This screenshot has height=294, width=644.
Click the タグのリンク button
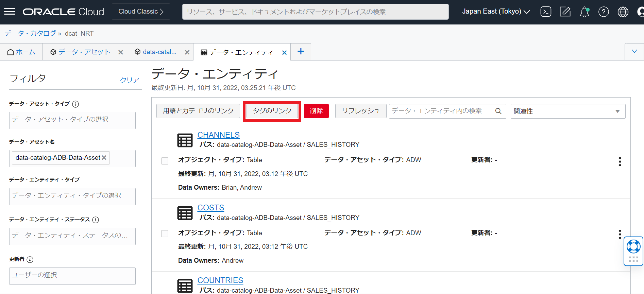(x=272, y=111)
